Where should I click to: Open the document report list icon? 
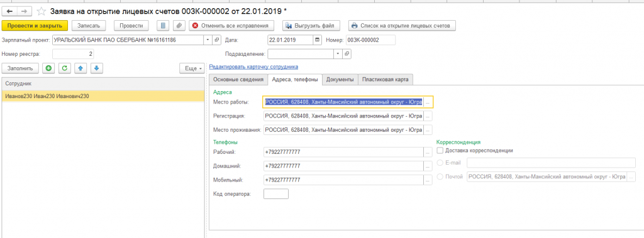[163, 26]
